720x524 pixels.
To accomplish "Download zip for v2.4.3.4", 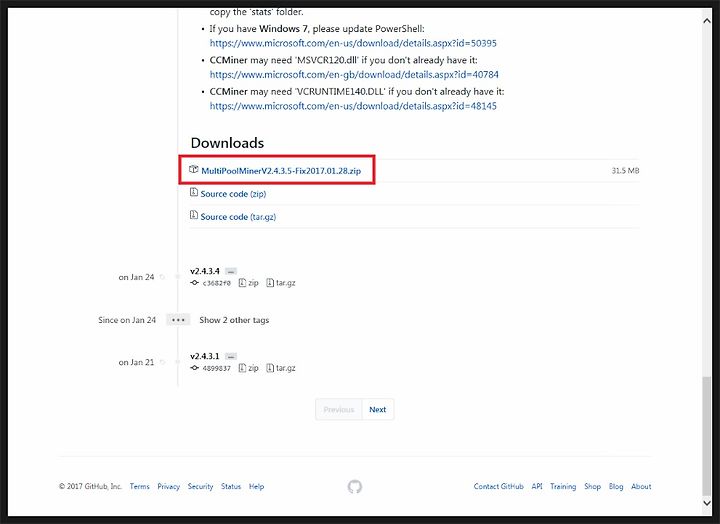I will point(249,283).
